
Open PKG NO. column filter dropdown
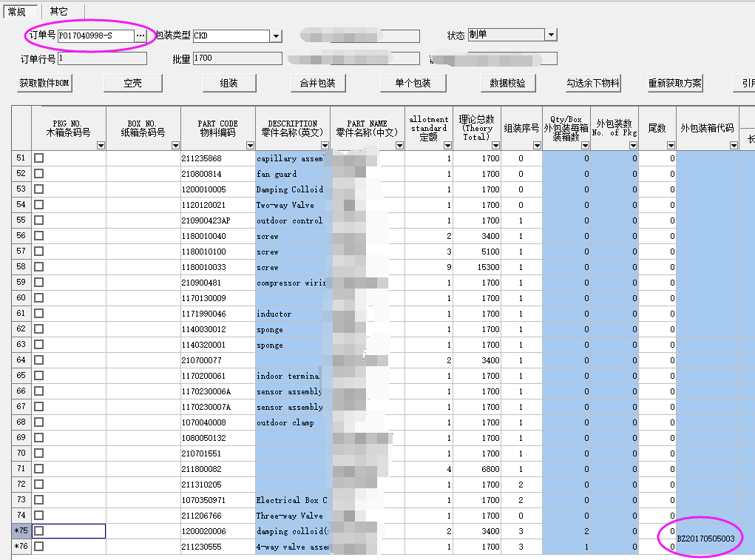click(x=101, y=146)
